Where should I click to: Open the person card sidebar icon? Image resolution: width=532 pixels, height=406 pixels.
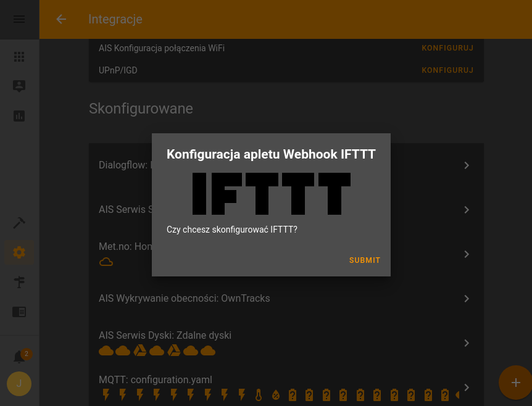(19, 86)
